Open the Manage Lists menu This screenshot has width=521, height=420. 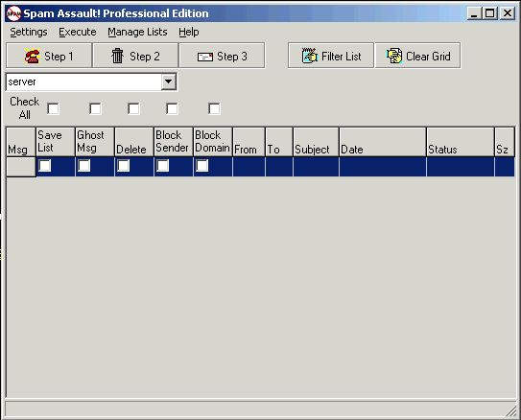pyautogui.click(x=137, y=32)
